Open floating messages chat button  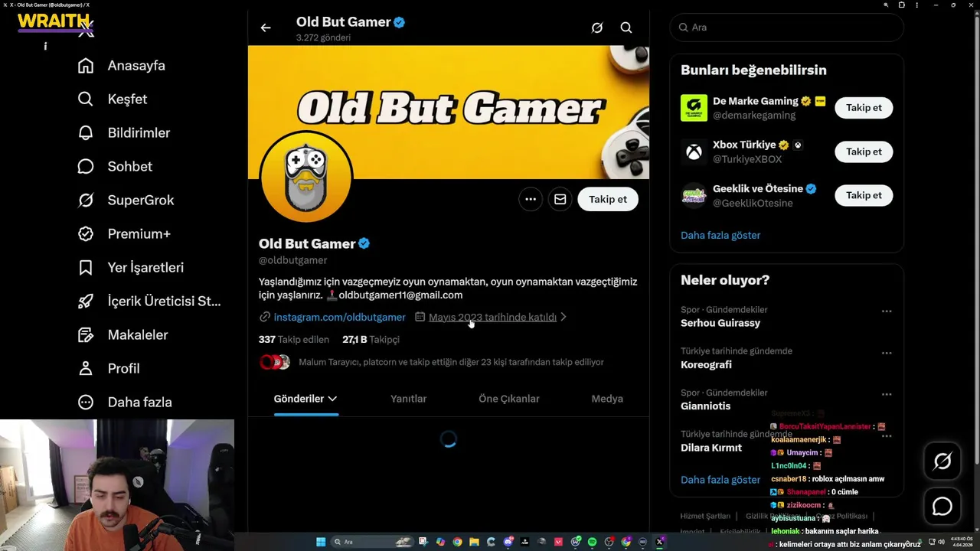[942, 507]
